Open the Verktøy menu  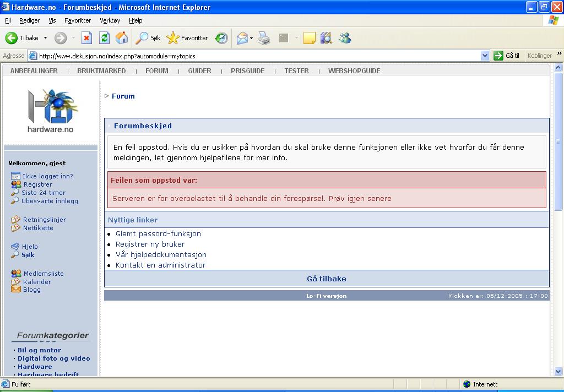tap(110, 20)
